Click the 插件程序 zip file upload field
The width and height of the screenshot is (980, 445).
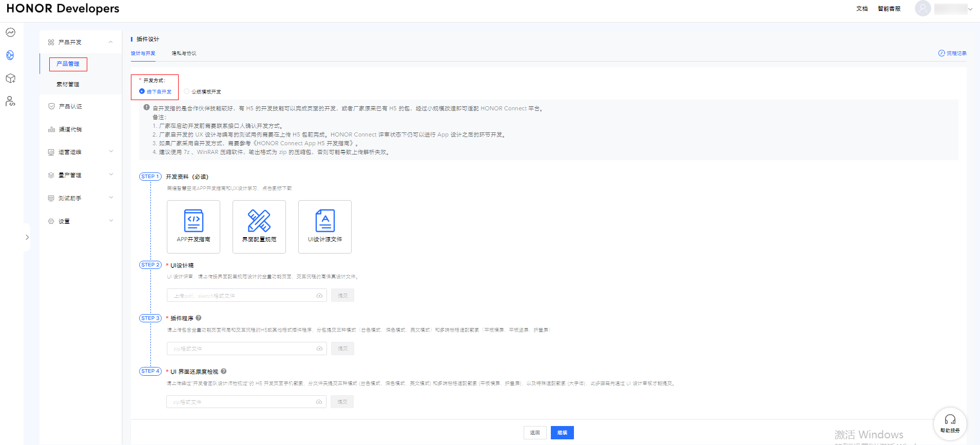(x=242, y=349)
